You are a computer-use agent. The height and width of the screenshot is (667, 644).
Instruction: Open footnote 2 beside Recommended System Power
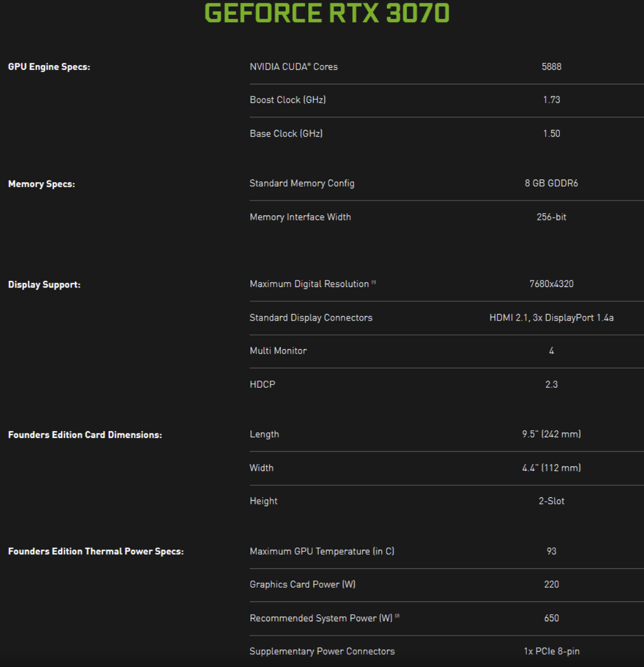click(397, 616)
